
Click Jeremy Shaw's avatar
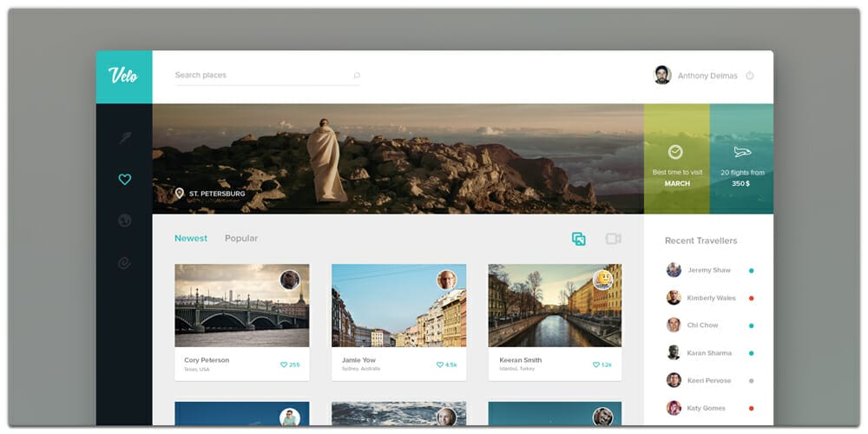point(674,270)
